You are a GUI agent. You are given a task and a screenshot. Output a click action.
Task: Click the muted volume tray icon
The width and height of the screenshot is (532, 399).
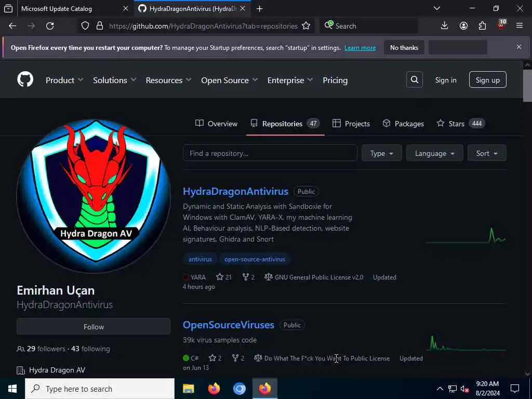pos(465,389)
